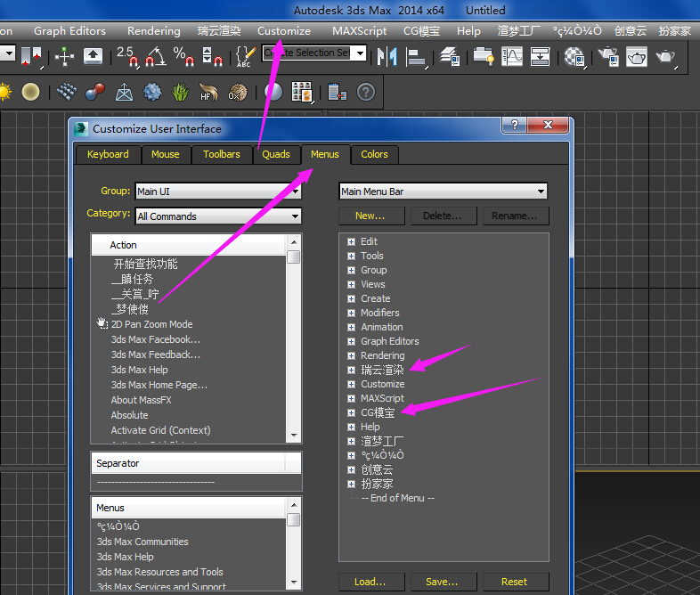Viewport: 700px width, 595px height.
Task: Select 3ds Max Resources and Tools menu
Action: [x=159, y=572]
